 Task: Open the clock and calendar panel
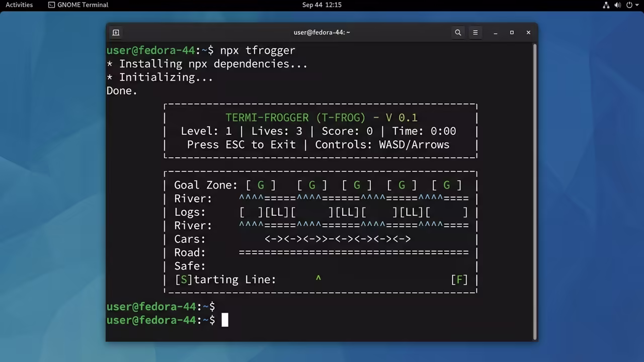click(x=322, y=5)
